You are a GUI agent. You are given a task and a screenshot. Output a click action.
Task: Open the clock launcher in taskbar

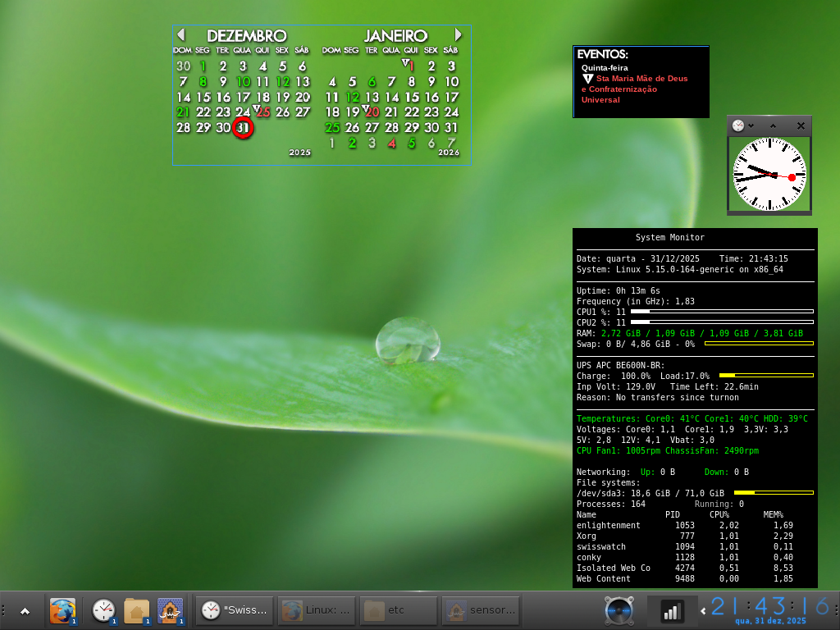(x=103, y=611)
